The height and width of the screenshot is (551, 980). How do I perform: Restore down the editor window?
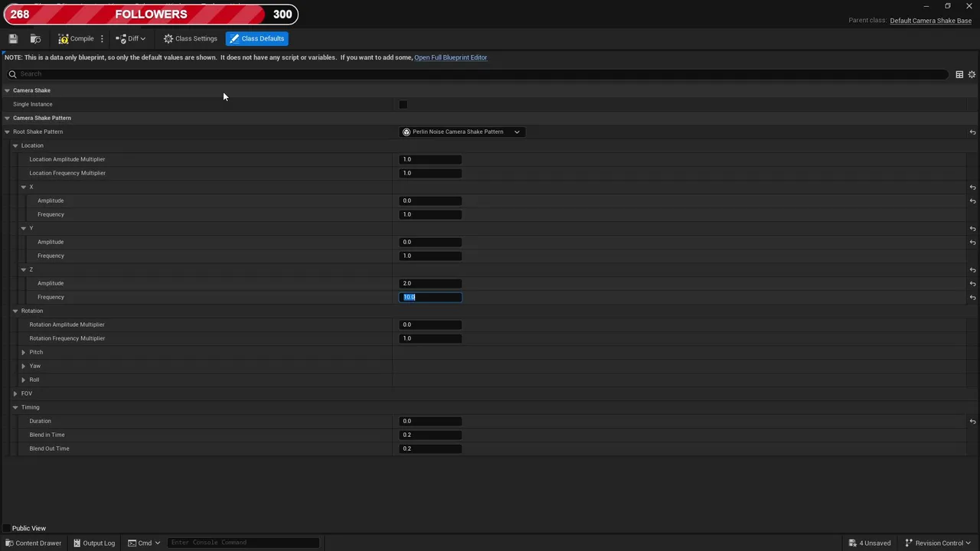tap(948, 6)
